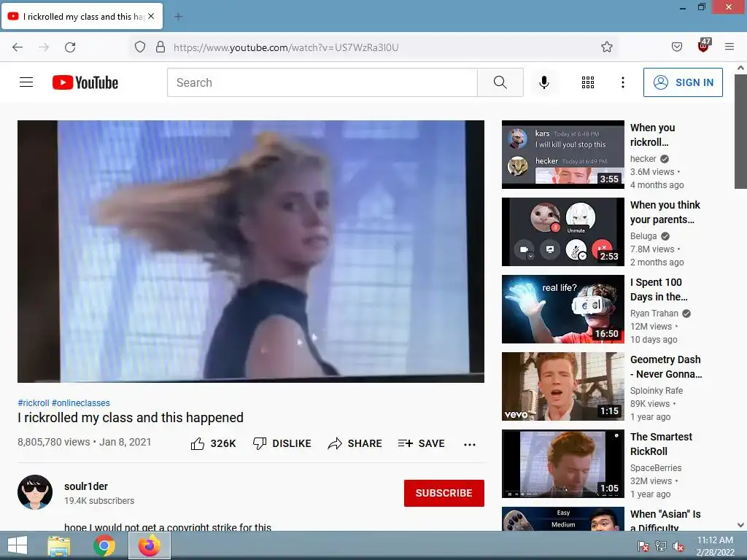Open the Windows Start menu
The image size is (747, 560).
tap(18, 545)
